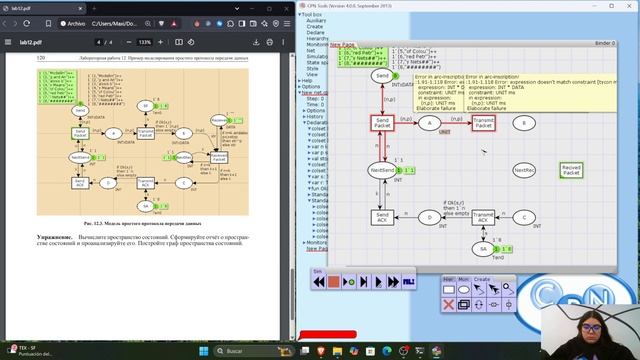
Task: Select the Send Packet transition
Action: 382,123
